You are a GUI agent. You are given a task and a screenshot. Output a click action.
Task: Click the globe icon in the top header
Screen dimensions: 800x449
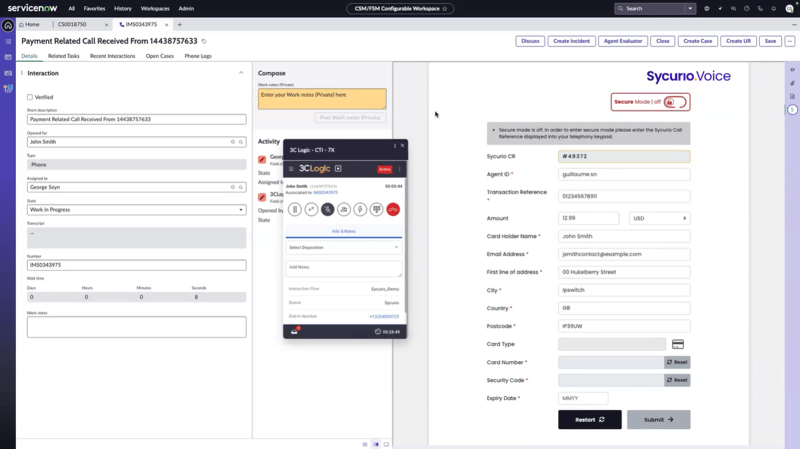click(707, 9)
